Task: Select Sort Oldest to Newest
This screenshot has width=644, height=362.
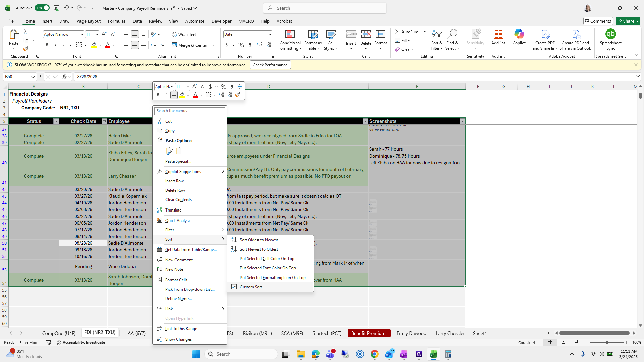Action: (259, 240)
